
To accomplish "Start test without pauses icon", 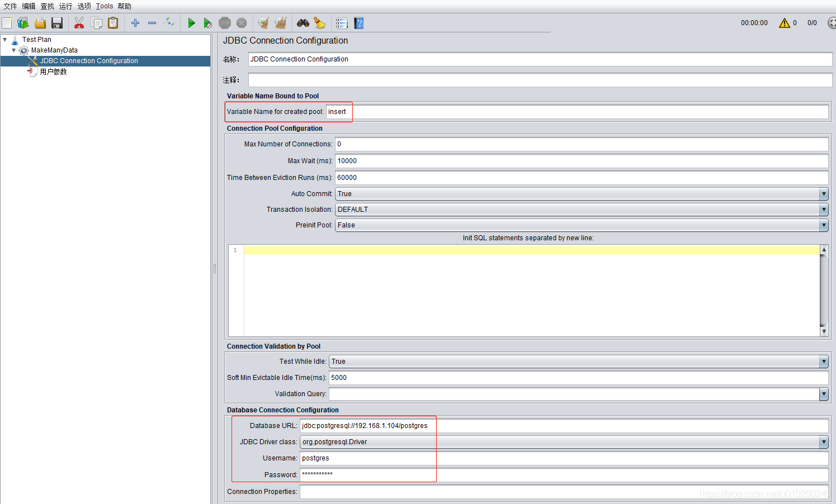I will click(x=207, y=23).
